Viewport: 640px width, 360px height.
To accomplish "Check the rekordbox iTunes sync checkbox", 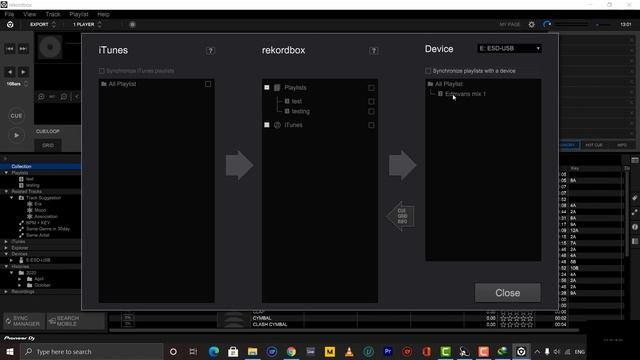I will click(371, 125).
